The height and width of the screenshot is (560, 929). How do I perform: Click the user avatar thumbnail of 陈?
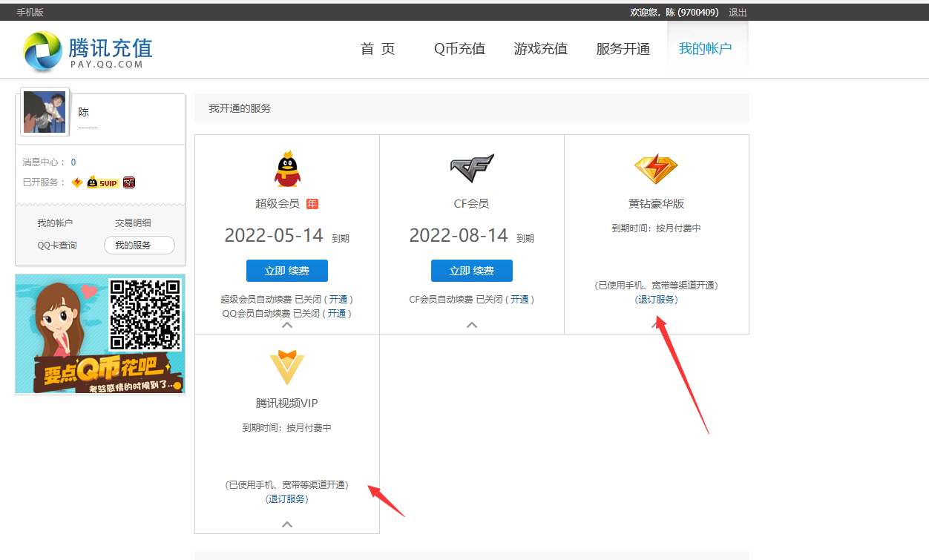point(45,112)
